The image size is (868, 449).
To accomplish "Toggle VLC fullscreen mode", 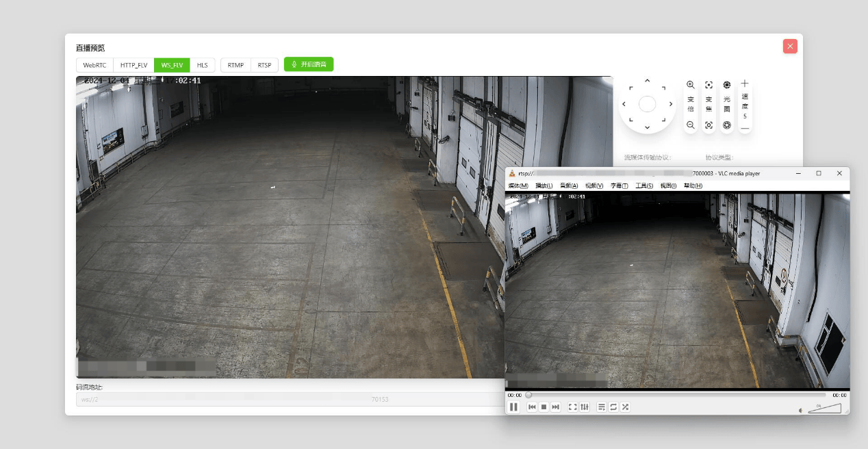I will 573,407.
